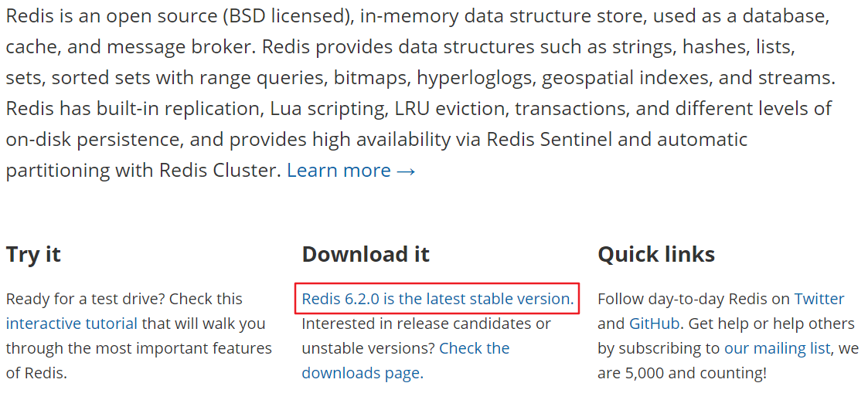Open the interactive tutorial link
This screenshot has width=868, height=410.
(x=71, y=324)
